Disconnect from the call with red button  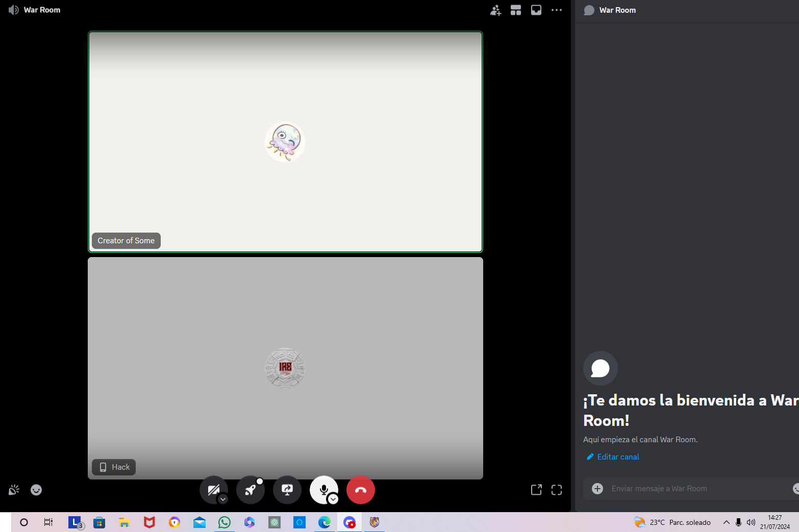361,490
